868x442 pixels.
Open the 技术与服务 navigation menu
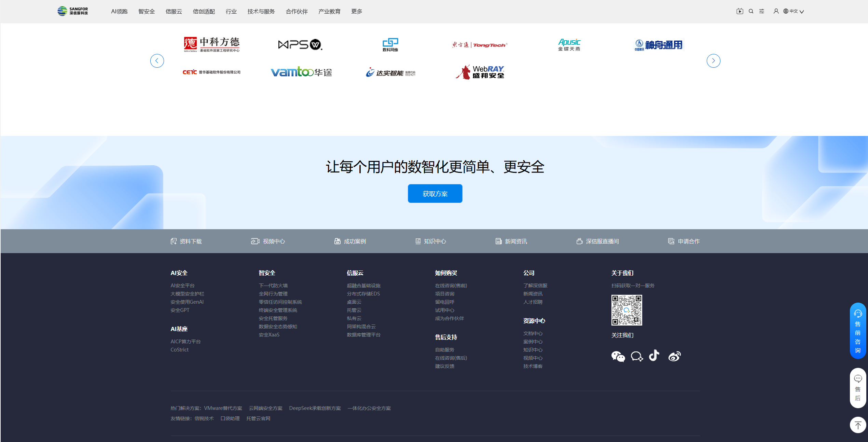coord(261,12)
